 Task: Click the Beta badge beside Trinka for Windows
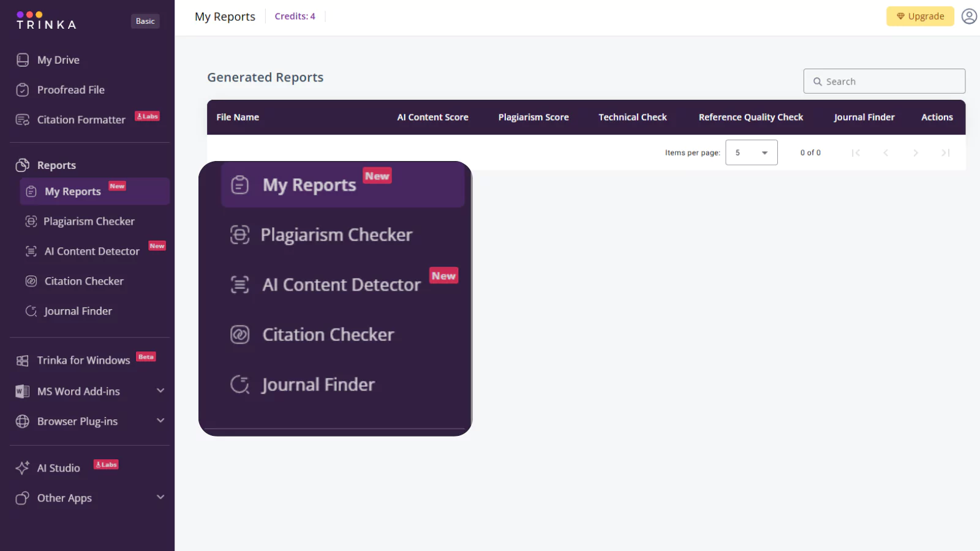tap(146, 357)
